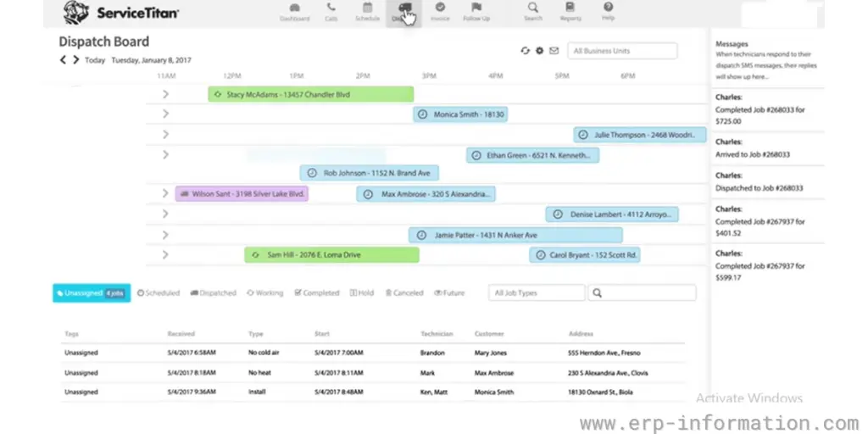Open the Max Ambrose - 320 S Alexandria job
The width and height of the screenshot is (868, 434).
[426, 194]
